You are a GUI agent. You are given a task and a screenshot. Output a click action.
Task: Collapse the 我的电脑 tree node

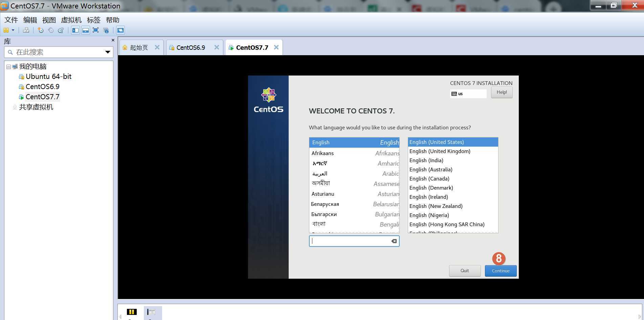(x=9, y=67)
